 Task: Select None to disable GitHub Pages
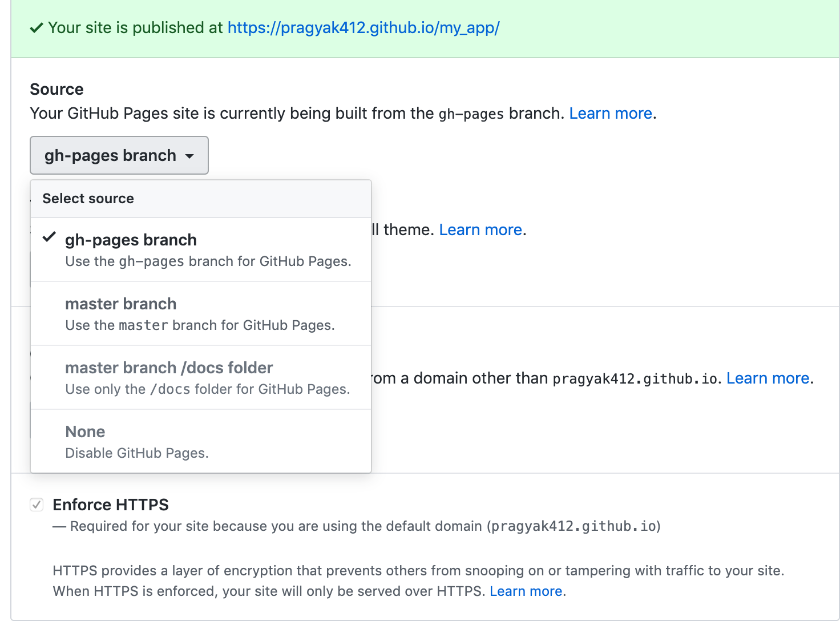click(85, 432)
